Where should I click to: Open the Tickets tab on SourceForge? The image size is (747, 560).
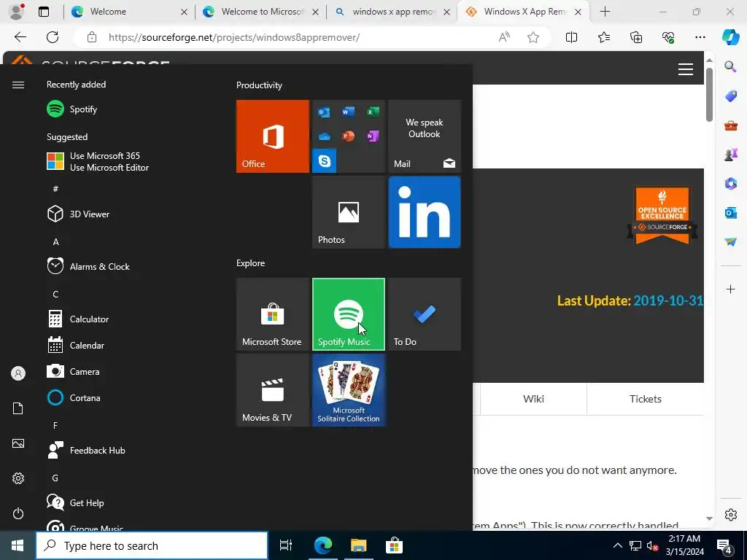coord(645,399)
